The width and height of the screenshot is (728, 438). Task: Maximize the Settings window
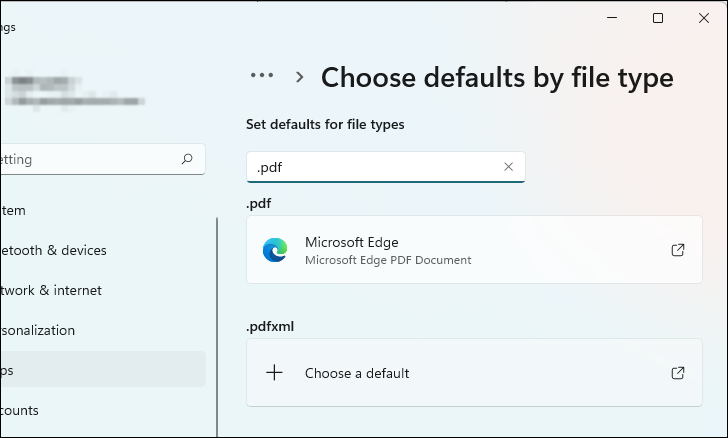[x=657, y=18]
